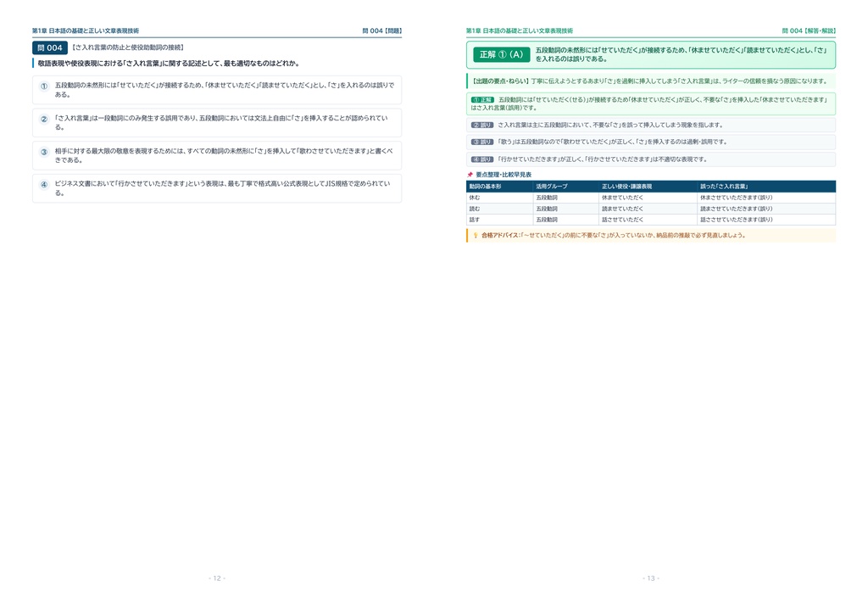Click the 合格アドバイス label text
This screenshot has width=868, height=614.
(x=500, y=235)
